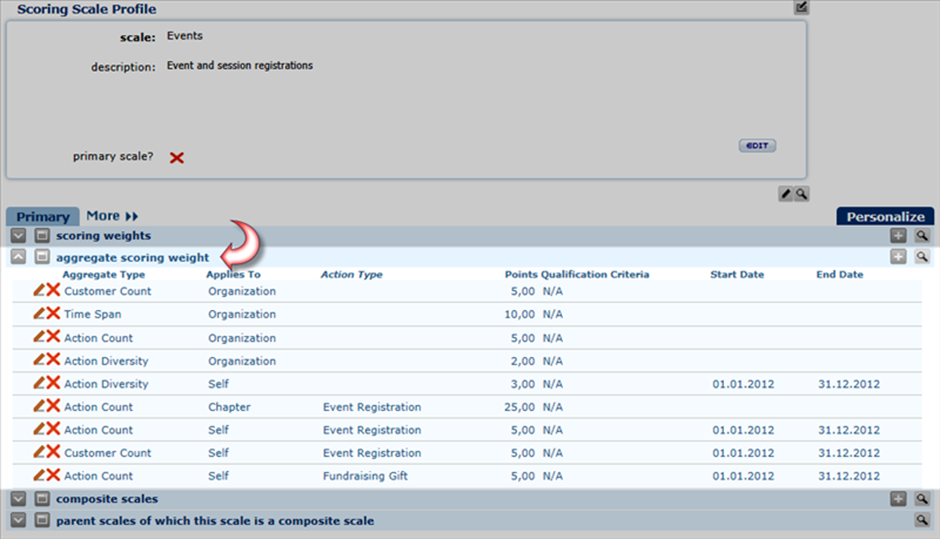Select the Time Span type cell
940x539 pixels.
click(92, 314)
